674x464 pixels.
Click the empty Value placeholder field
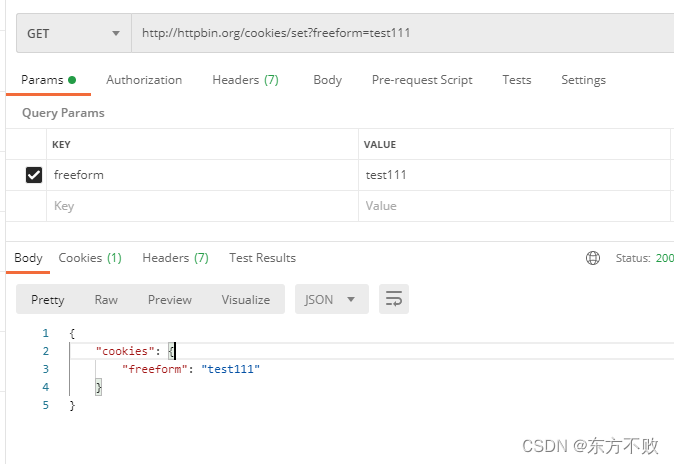pyautogui.click(x=510, y=206)
